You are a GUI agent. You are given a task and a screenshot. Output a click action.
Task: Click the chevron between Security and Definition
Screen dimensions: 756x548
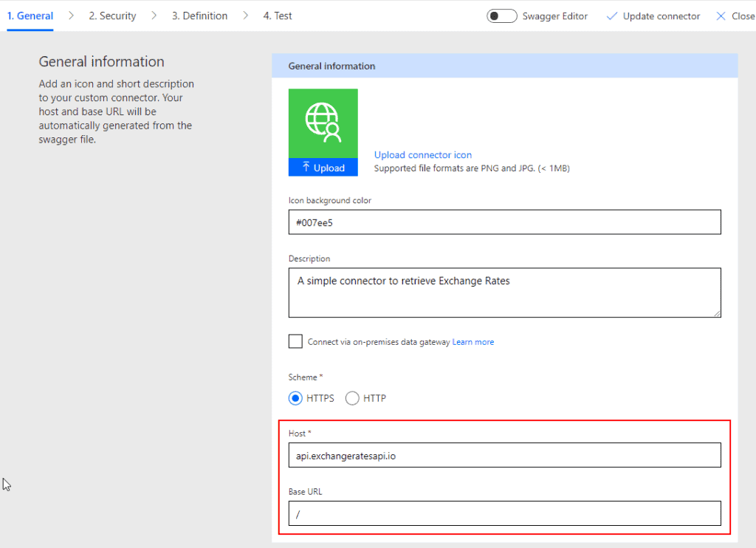point(154,16)
